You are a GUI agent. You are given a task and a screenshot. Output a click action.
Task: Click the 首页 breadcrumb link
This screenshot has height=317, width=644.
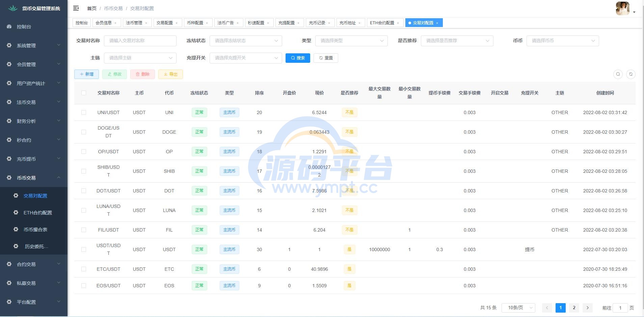click(91, 8)
